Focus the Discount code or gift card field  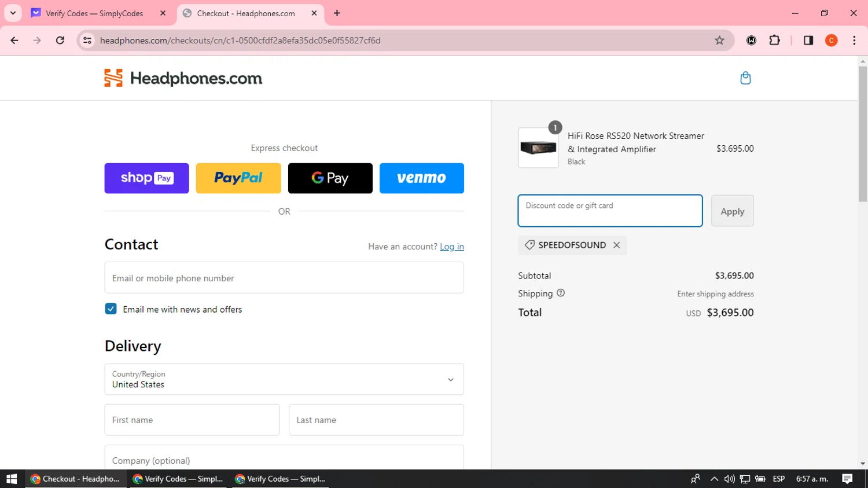point(610,211)
